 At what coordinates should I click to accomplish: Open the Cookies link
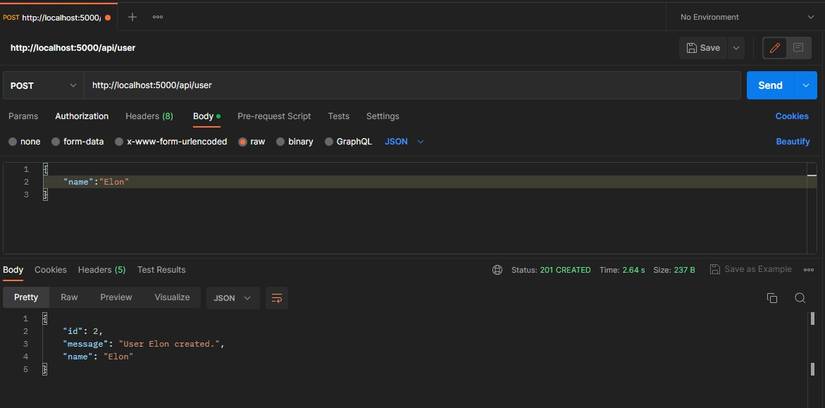(x=792, y=116)
